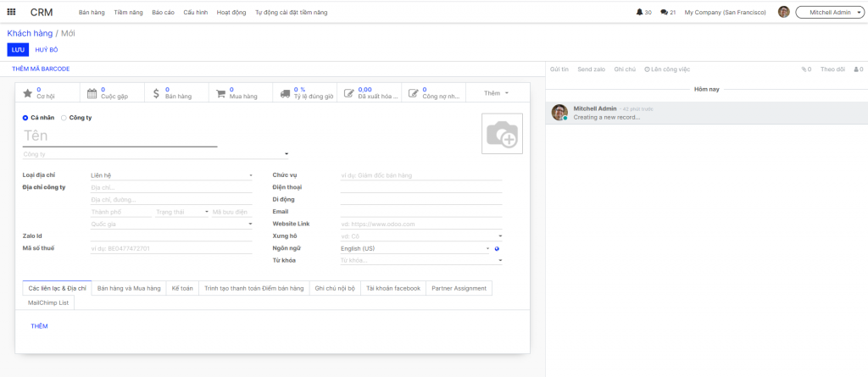Click the attachments paperclip count
This screenshot has height=377, width=868.
[806, 69]
